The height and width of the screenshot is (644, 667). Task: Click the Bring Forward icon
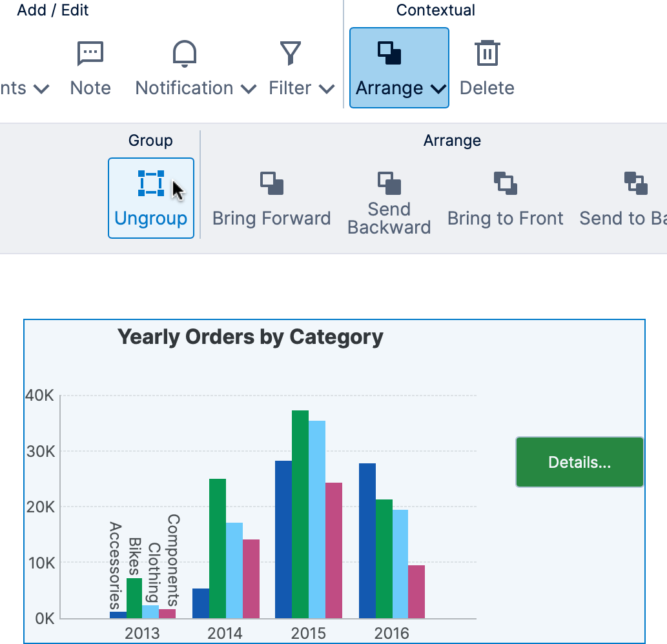click(x=271, y=183)
